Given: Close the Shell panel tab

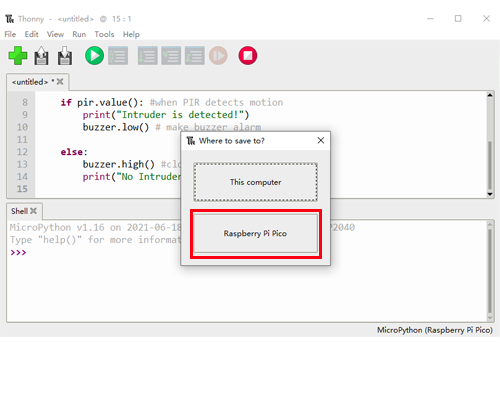Looking at the screenshot, I should point(33,211).
